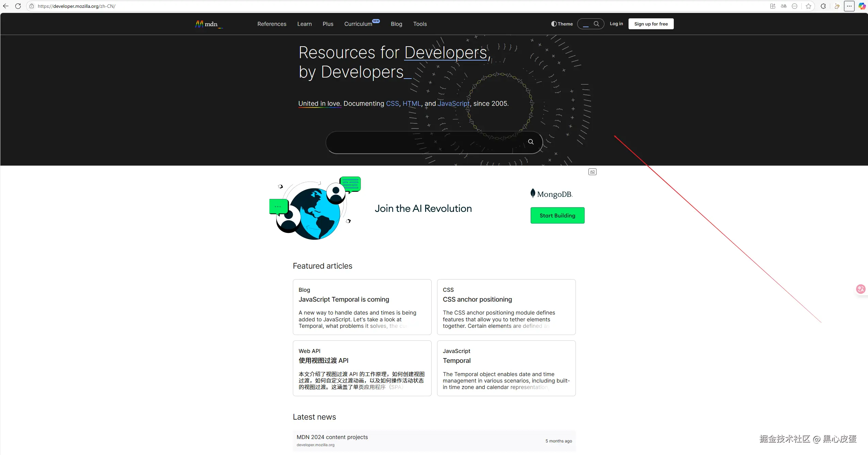The width and height of the screenshot is (868, 455).
Task: Click the magnifier icon in hero search box
Action: 531,142
